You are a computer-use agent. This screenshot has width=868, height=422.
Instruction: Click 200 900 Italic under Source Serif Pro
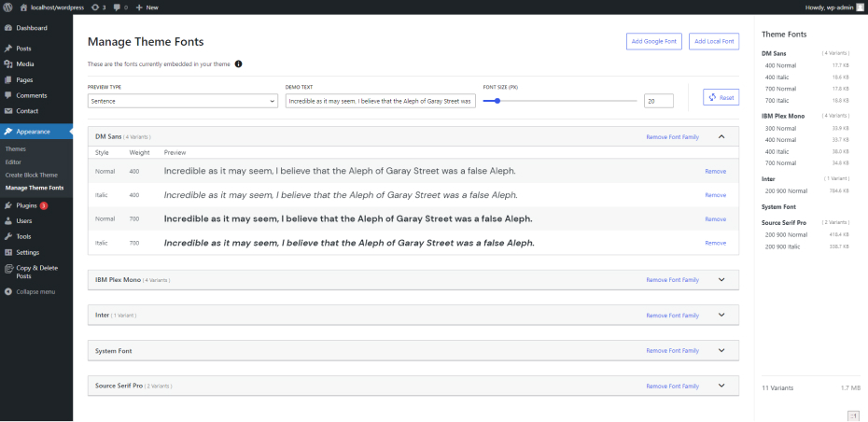[x=782, y=246]
